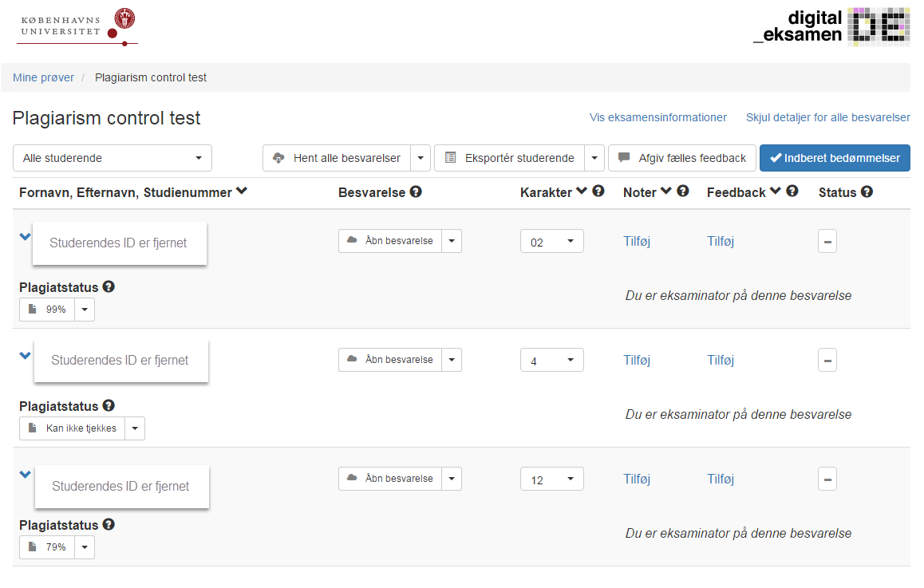Click help icon next to Noter header
Image resolution: width=924 pixels, height=588 pixels.
[x=683, y=192]
